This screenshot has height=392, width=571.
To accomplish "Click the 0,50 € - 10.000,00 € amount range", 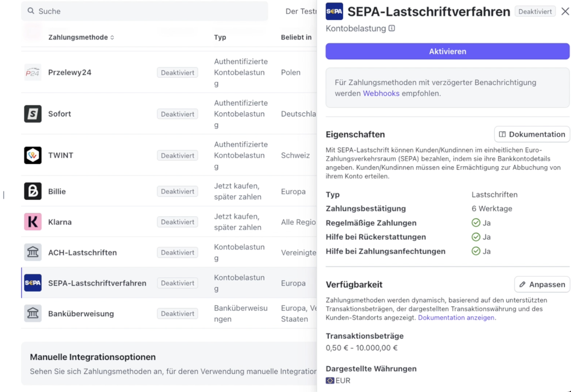I will [x=361, y=348].
